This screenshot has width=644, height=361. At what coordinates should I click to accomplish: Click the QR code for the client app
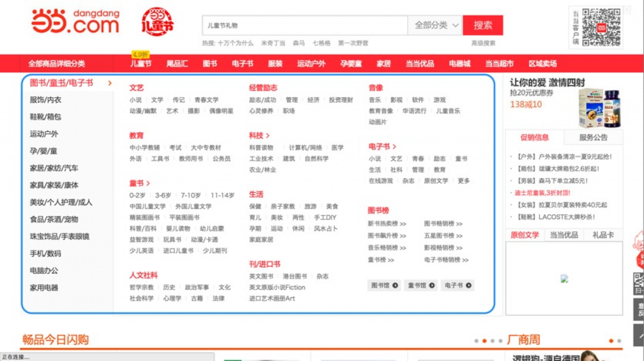pyautogui.click(x=601, y=27)
